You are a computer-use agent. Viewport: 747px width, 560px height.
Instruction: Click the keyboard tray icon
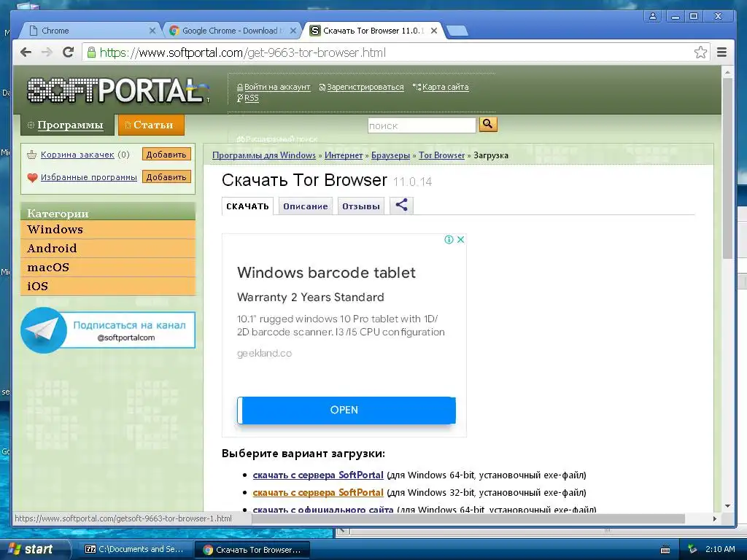[x=665, y=550]
